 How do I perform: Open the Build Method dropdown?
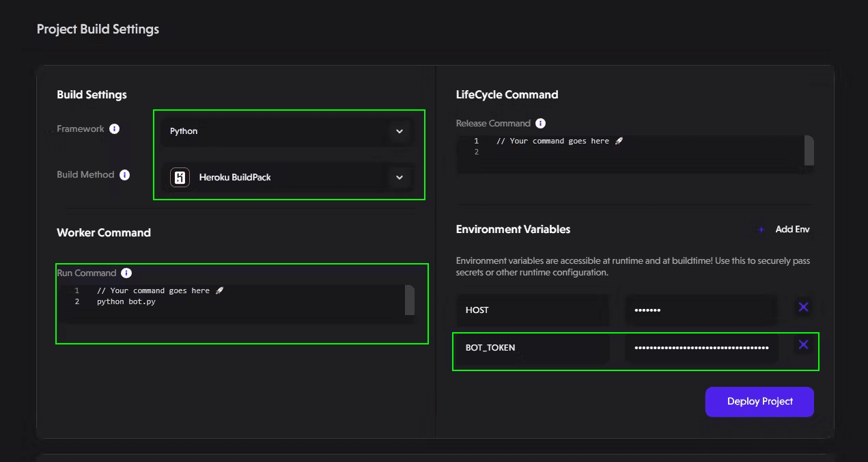click(x=288, y=178)
